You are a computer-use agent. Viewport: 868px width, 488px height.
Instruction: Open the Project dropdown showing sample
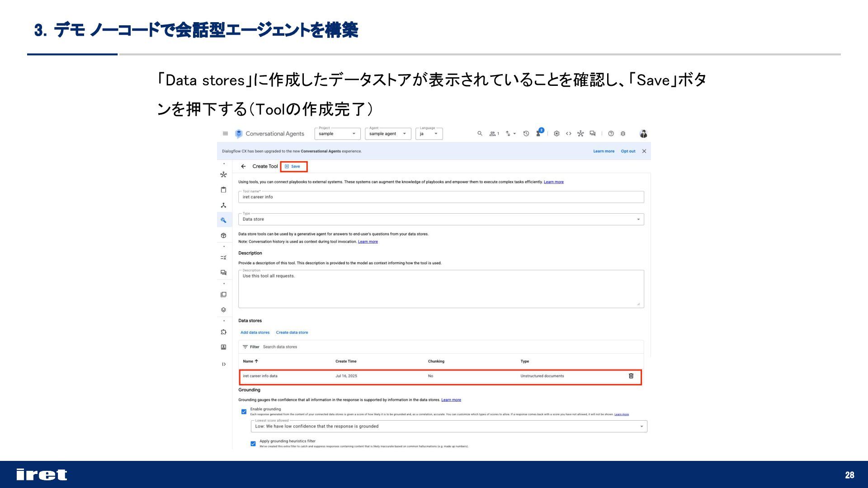(337, 134)
